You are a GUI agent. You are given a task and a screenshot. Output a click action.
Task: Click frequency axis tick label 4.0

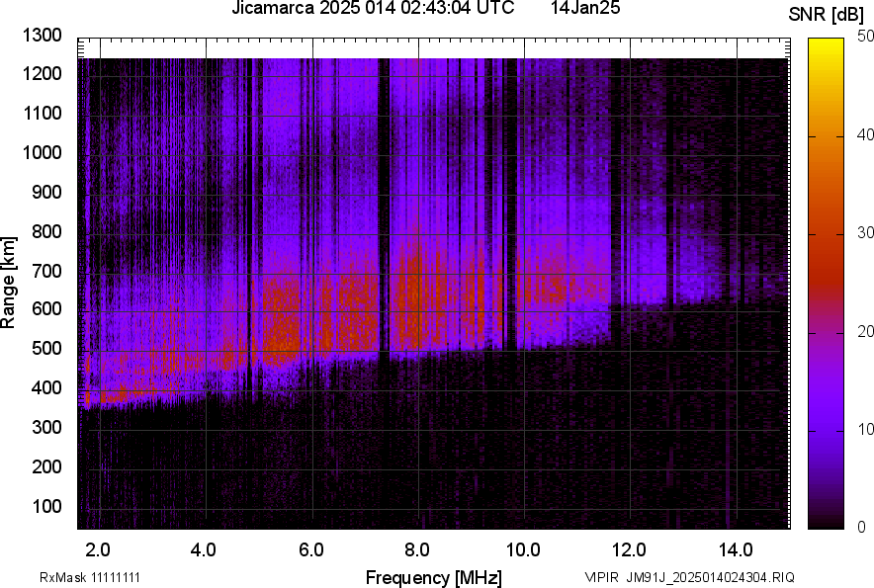click(203, 550)
